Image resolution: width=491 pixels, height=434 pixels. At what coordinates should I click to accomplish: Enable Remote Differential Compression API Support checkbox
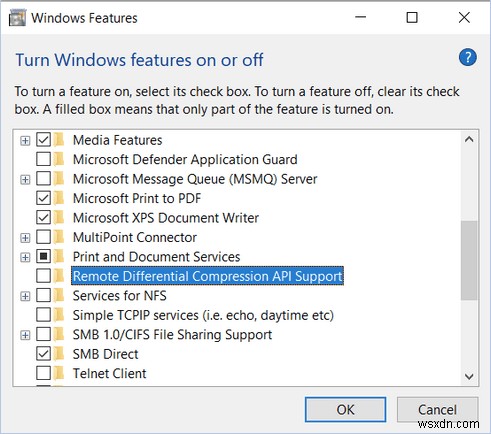[x=43, y=276]
